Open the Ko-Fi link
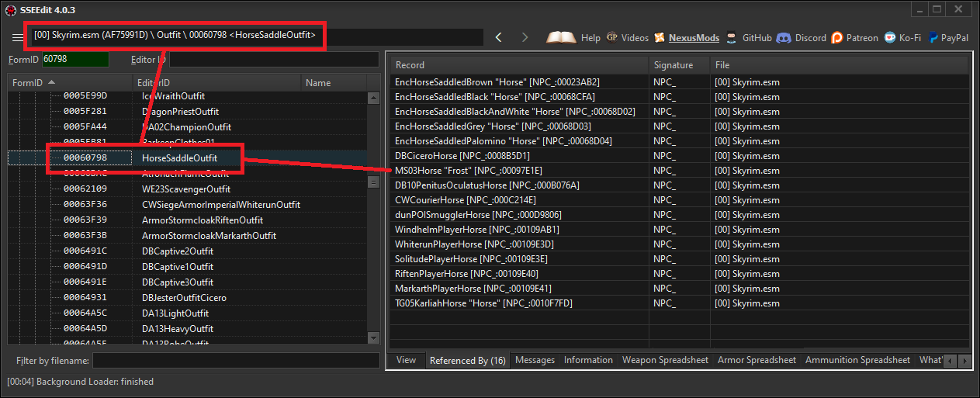 (902, 37)
